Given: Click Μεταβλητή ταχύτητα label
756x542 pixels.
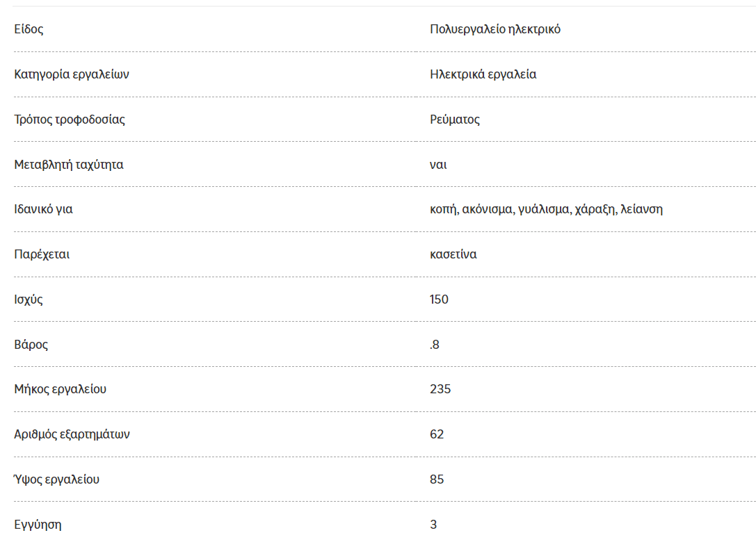Looking at the screenshot, I should click(68, 165).
